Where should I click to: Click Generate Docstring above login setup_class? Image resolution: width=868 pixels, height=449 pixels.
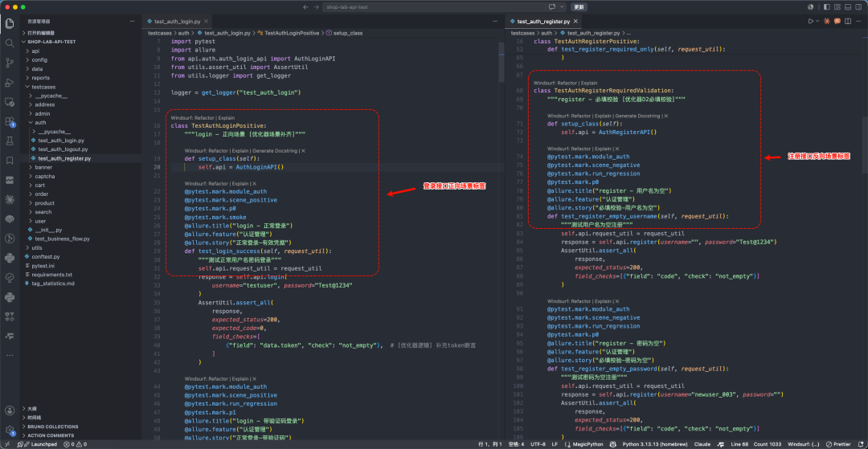coord(275,150)
